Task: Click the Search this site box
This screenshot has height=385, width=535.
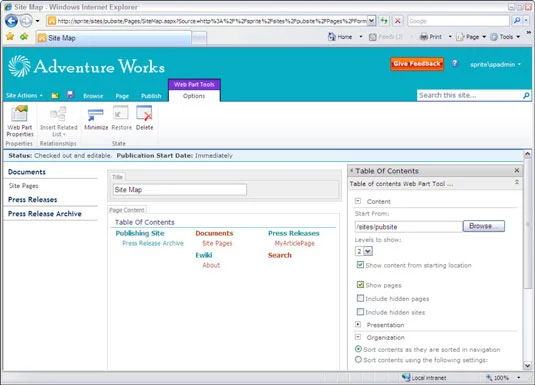Action: coord(469,95)
